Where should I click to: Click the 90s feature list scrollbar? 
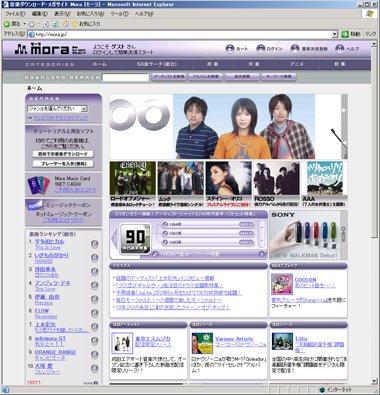(x=262, y=234)
